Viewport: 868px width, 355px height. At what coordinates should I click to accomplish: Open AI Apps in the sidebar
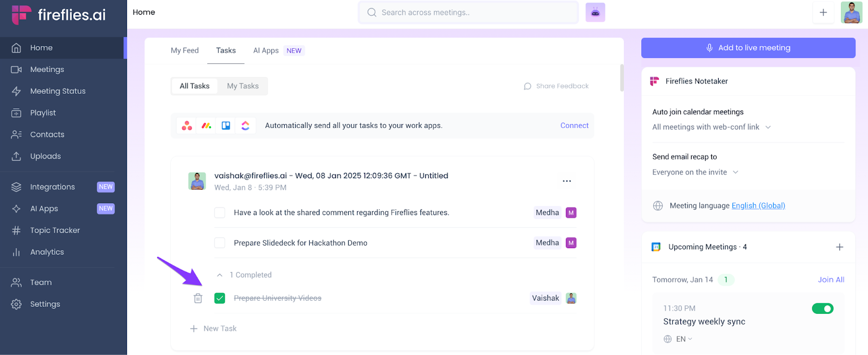pos(63,209)
